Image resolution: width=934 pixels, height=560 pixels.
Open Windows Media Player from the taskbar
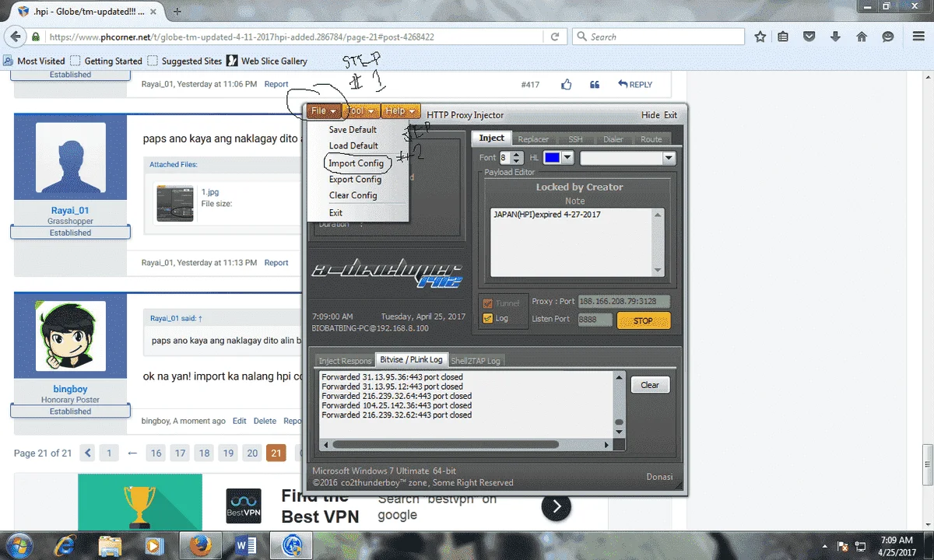click(x=153, y=545)
